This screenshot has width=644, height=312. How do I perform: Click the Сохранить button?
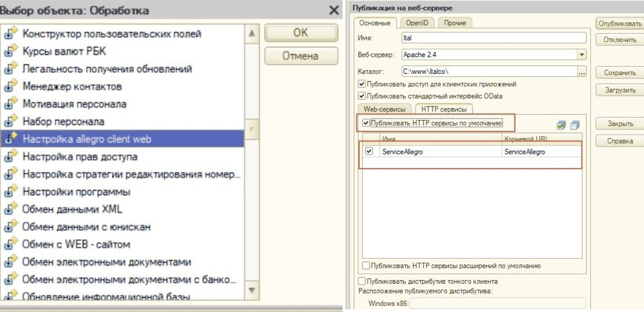620,73
